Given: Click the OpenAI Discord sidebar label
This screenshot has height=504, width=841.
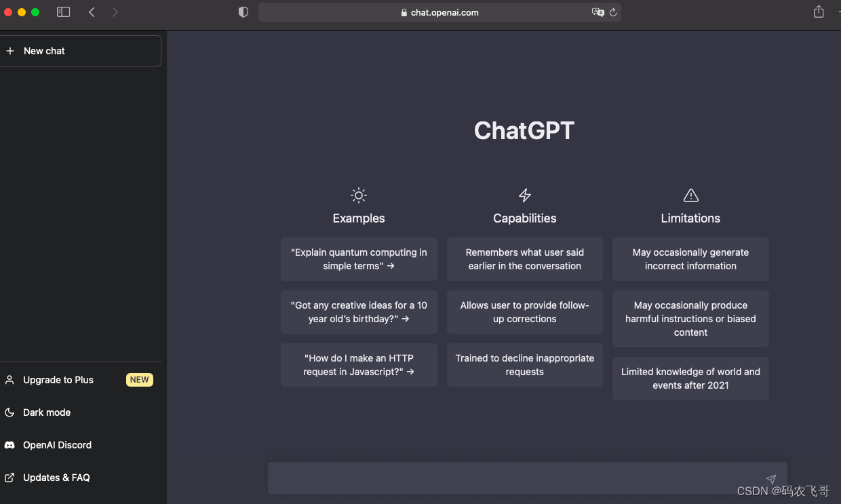Looking at the screenshot, I should [x=57, y=445].
